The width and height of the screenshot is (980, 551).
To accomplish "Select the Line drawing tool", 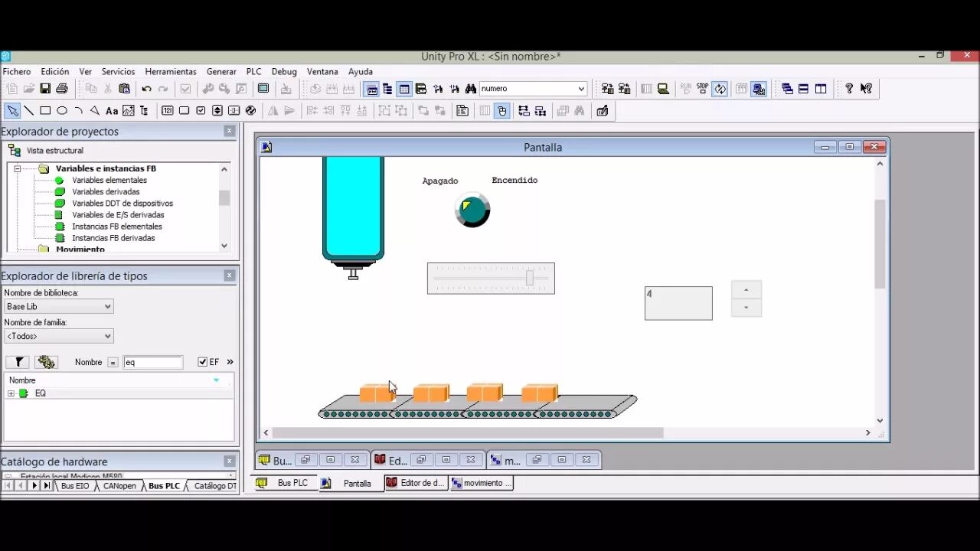I will tap(29, 111).
